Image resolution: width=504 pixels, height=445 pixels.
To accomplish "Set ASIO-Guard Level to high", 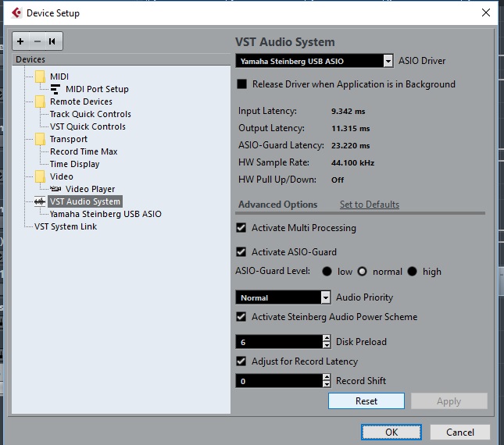I will (412, 272).
